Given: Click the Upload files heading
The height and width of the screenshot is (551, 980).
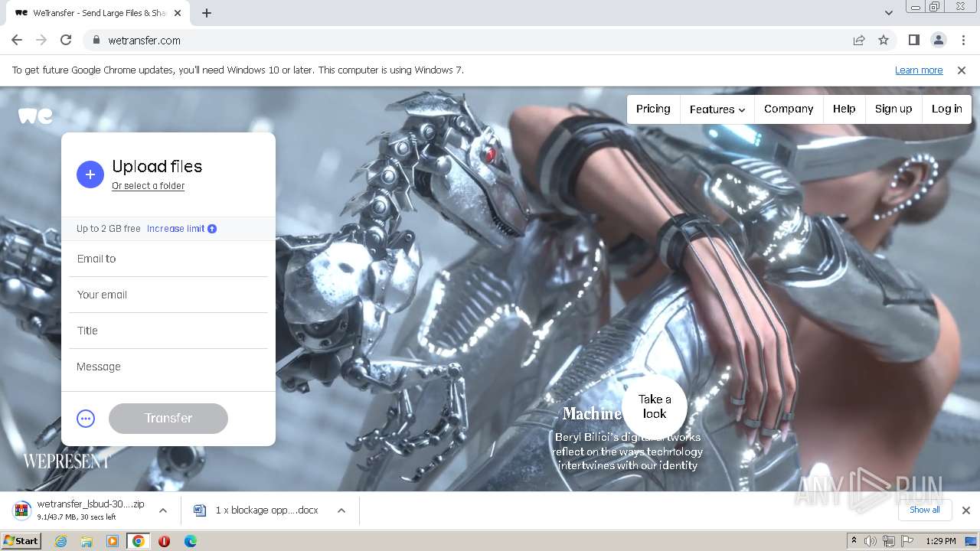Looking at the screenshot, I should [157, 166].
